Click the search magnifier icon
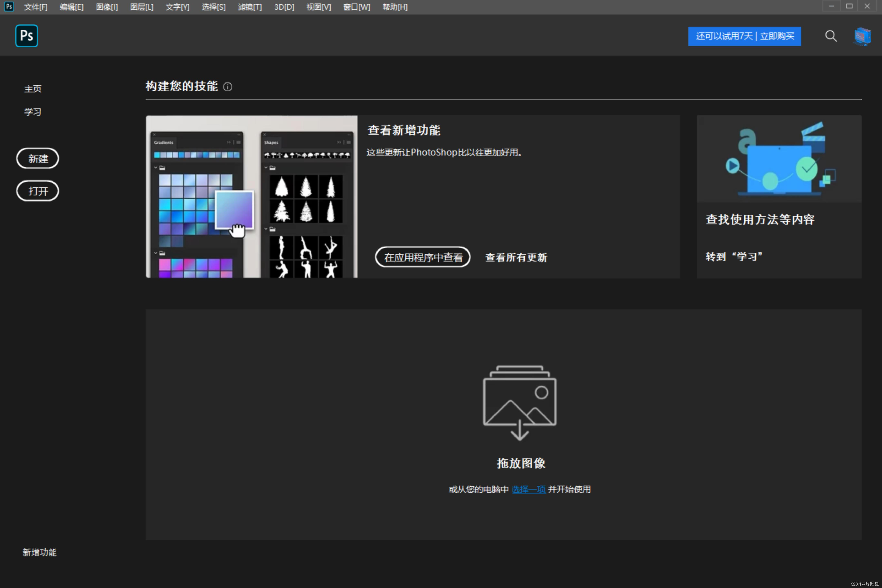Viewport: 882px width, 588px height. click(831, 36)
